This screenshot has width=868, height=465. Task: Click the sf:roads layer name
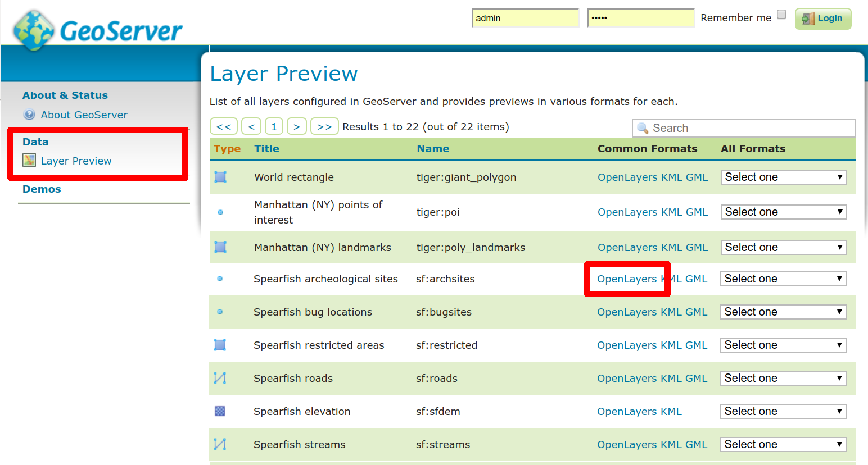[x=437, y=378]
